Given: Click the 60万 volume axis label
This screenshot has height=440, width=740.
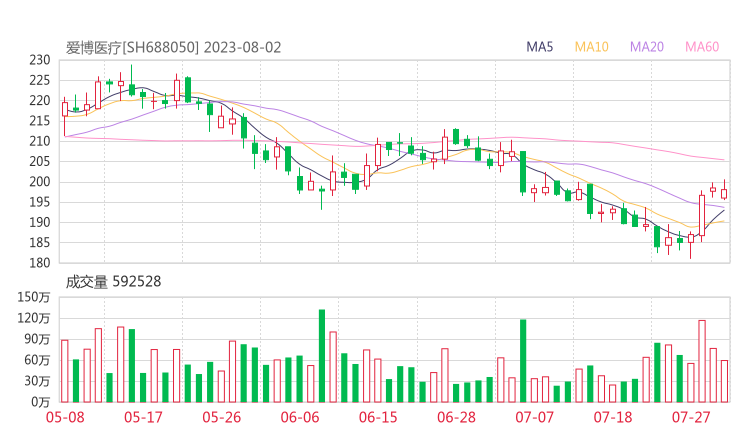Looking at the screenshot, I should tap(37, 360).
